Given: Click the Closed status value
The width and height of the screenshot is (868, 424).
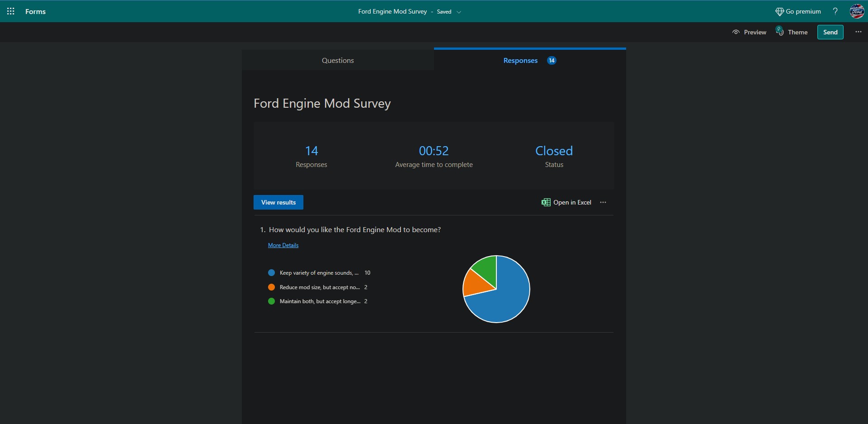Looking at the screenshot, I should click(554, 151).
